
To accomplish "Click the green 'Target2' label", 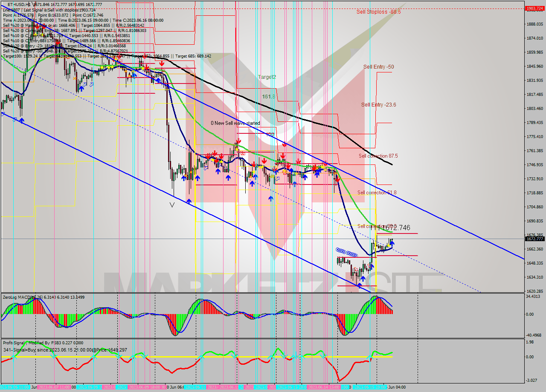I will click(267, 77).
